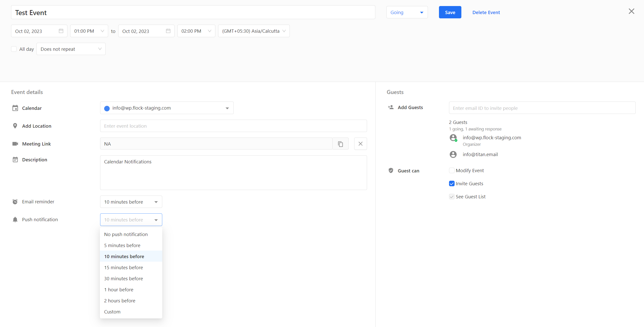Screen dimensions: 644x327
Task: Open the start date calendar picker icon
Action: coord(61,31)
